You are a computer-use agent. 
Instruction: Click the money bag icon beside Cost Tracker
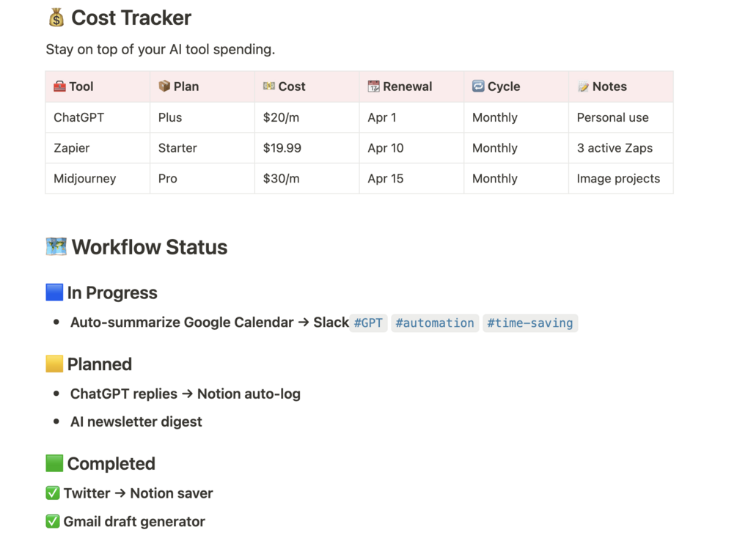click(56, 18)
